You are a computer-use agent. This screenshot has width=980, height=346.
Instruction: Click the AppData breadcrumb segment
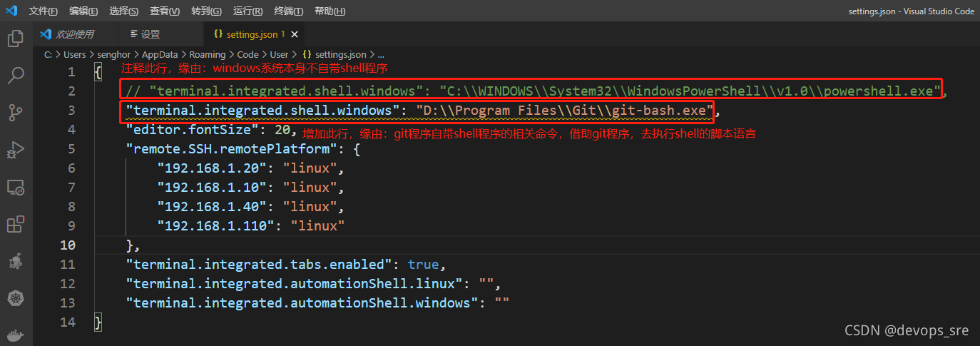(x=160, y=54)
